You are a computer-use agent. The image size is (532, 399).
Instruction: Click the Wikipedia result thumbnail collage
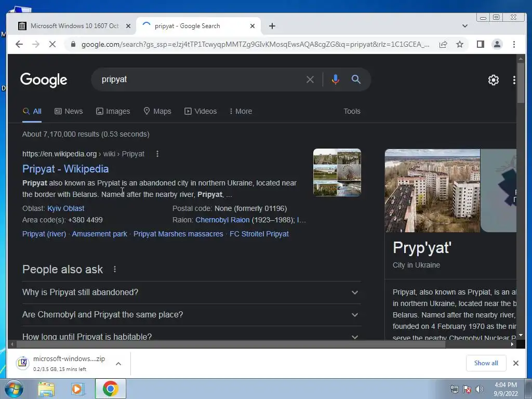pos(337,172)
